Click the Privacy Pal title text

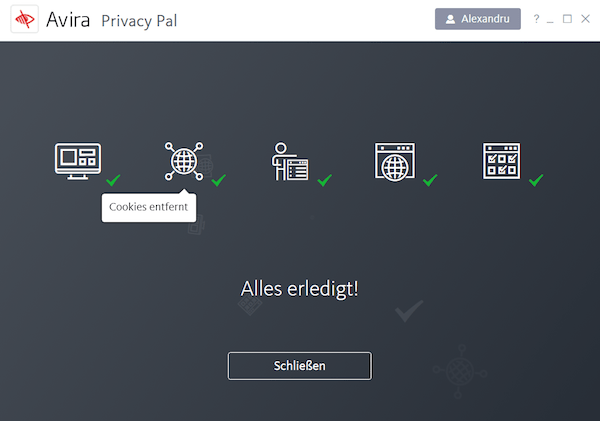[139, 21]
